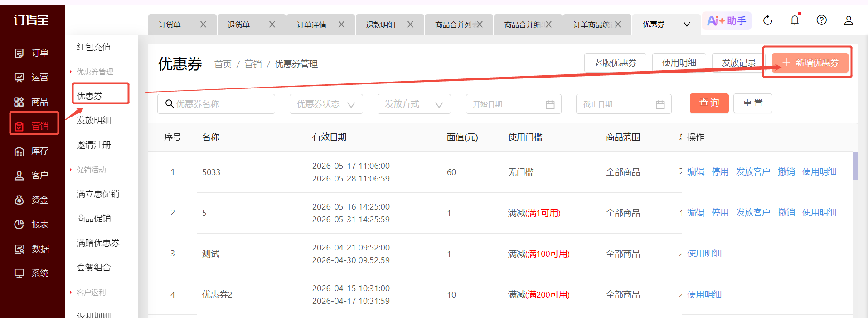Open the help question mark icon
The height and width of the screenshot is (318, 868).
click(821, 20)
